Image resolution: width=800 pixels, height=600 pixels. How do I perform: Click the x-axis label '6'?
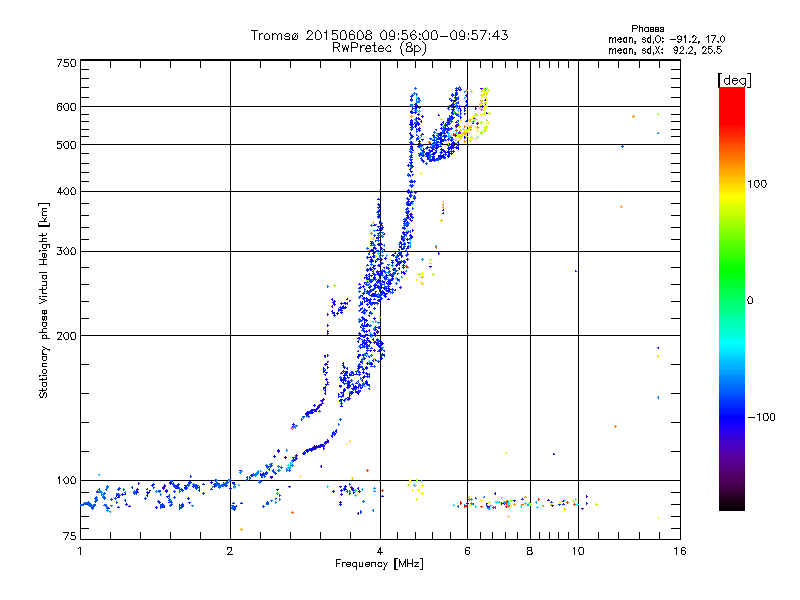pyautogui.click(x=467, y=551)
